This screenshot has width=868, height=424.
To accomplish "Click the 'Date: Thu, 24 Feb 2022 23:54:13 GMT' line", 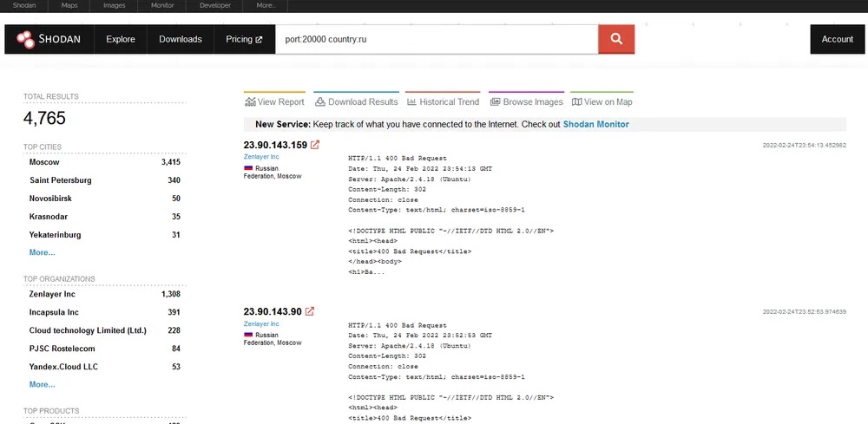I will 420,168.
